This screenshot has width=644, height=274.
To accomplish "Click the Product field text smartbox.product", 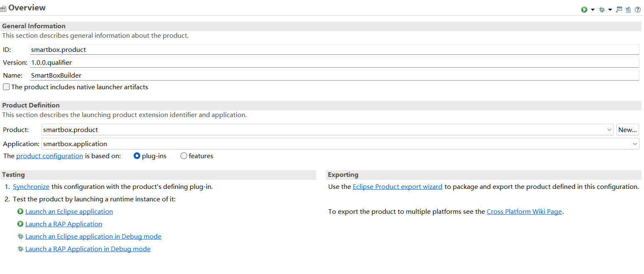I will click(71, 130).
